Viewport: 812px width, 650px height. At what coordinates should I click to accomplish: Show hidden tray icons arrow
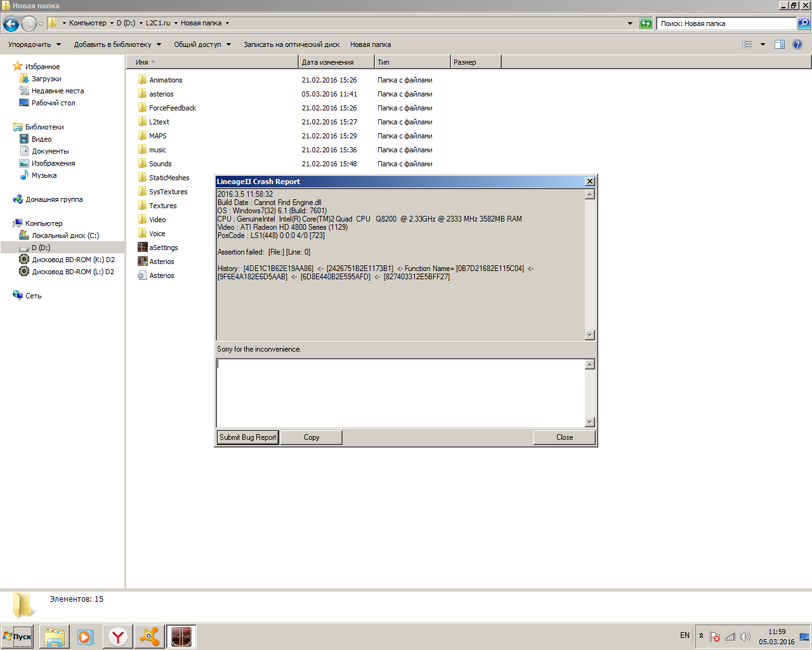pyautogui.click(x=701, y=636)
